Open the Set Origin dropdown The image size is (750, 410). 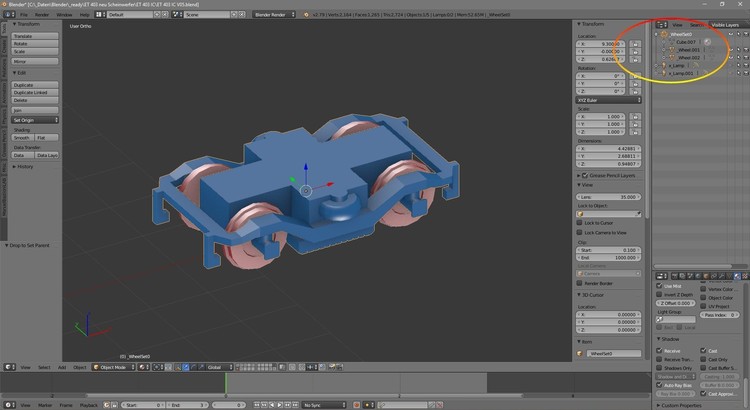35,120
